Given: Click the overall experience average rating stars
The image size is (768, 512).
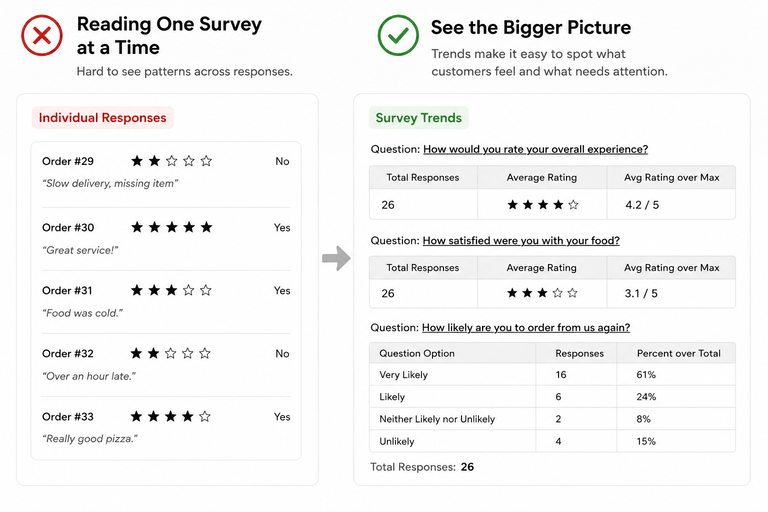Looking at the screenshot, I should pyautogui.click(x=543, y=204).
